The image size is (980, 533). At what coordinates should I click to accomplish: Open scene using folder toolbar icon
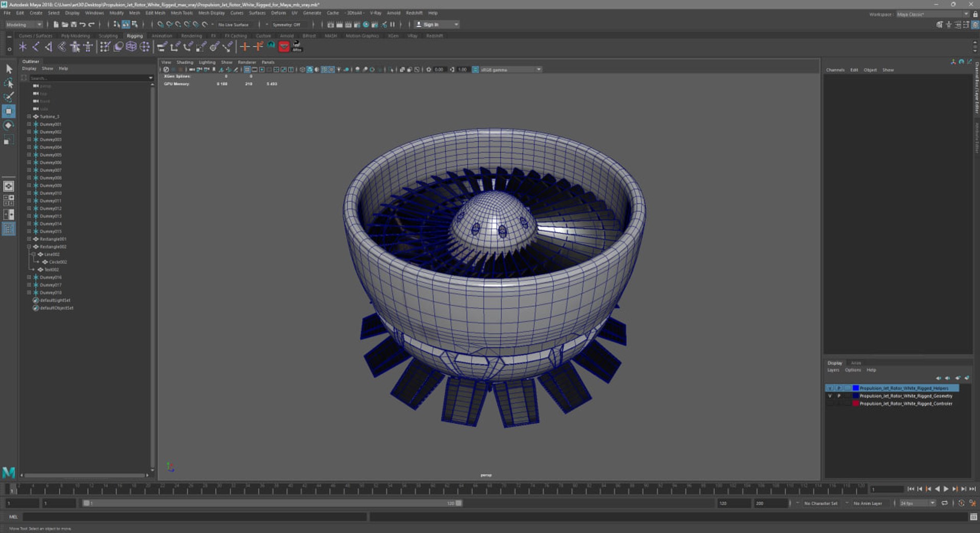pos(65,25)
